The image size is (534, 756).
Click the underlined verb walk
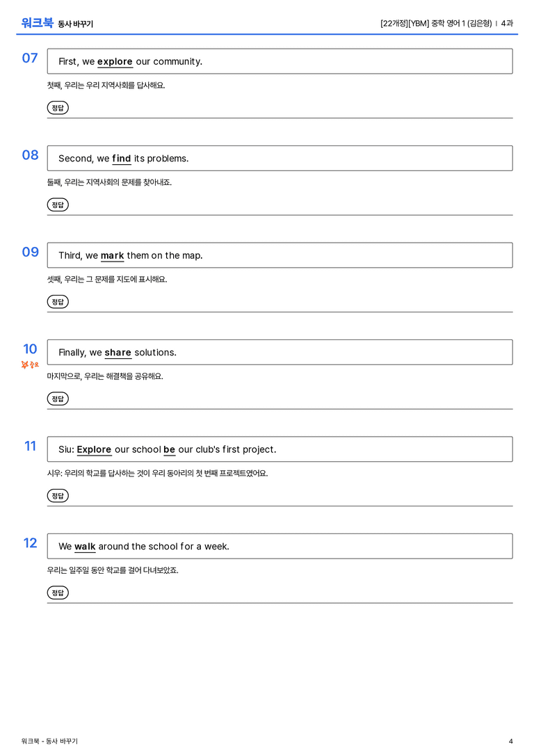[85, 546]
